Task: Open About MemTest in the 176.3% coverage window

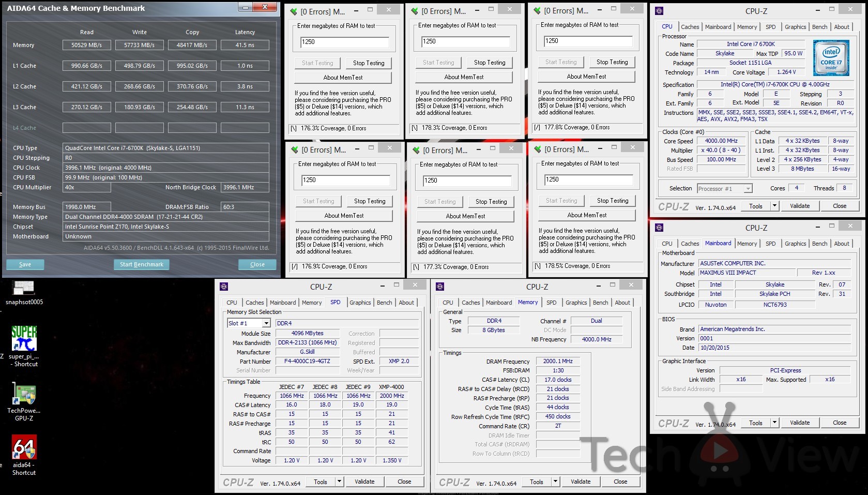Action: pyautogui.click(x=343, y=78)
